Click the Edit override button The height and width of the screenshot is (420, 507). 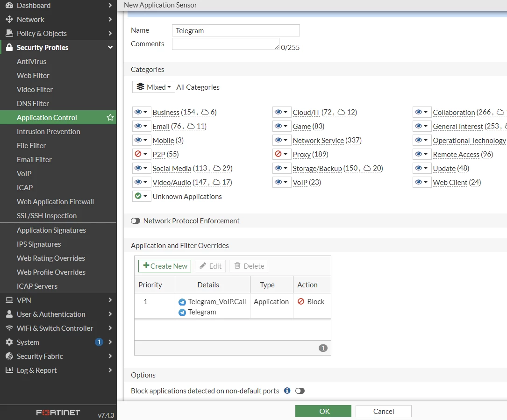(210, 266)
